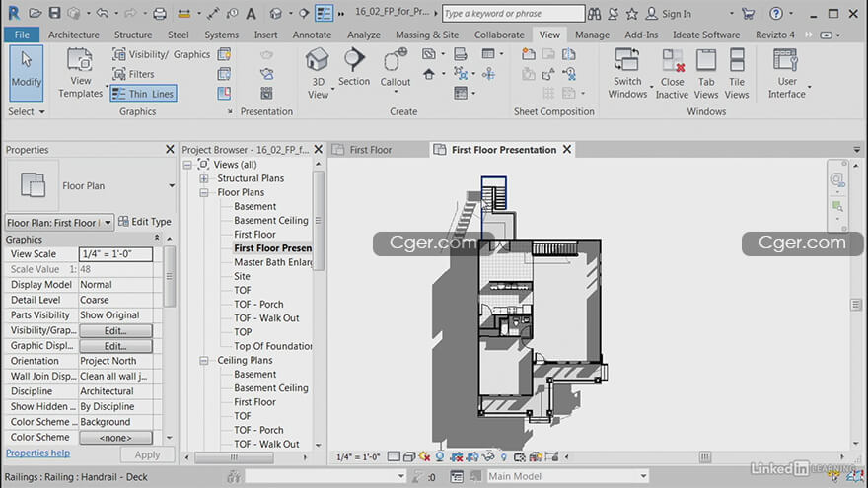
Task: Collapse the Ceiling Plans node
Action: [x=204, y=360]
